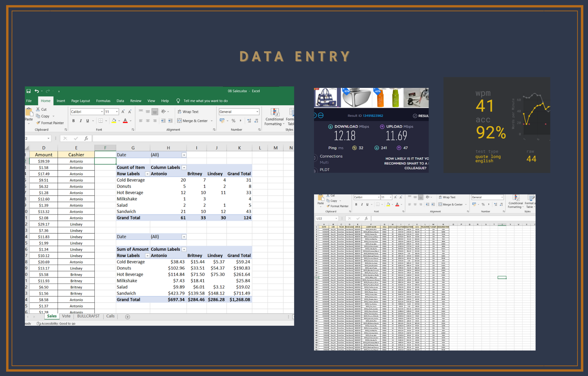
Task: Click the speed test three-dots circle icon
Action: tap(321, 116)
